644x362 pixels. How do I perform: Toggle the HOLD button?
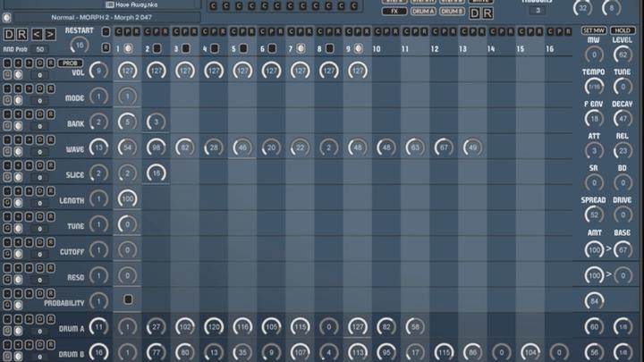pyautogui.click(x=623, y=30)
